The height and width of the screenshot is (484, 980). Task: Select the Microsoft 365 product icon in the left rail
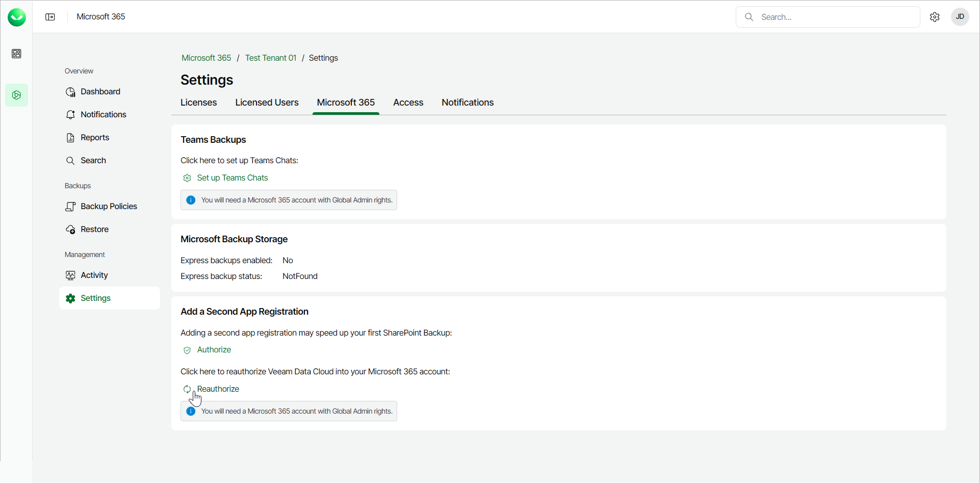click(x=16, y=95)
